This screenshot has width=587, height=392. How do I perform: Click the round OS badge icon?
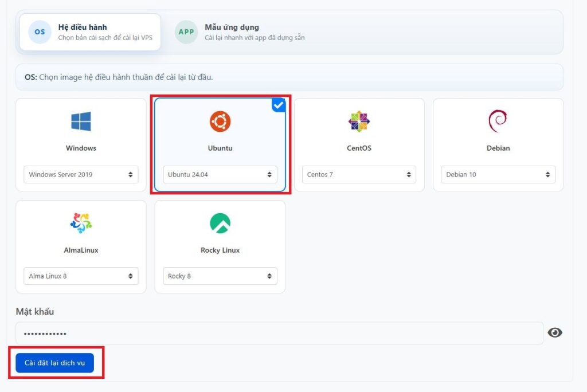point(40,32)
